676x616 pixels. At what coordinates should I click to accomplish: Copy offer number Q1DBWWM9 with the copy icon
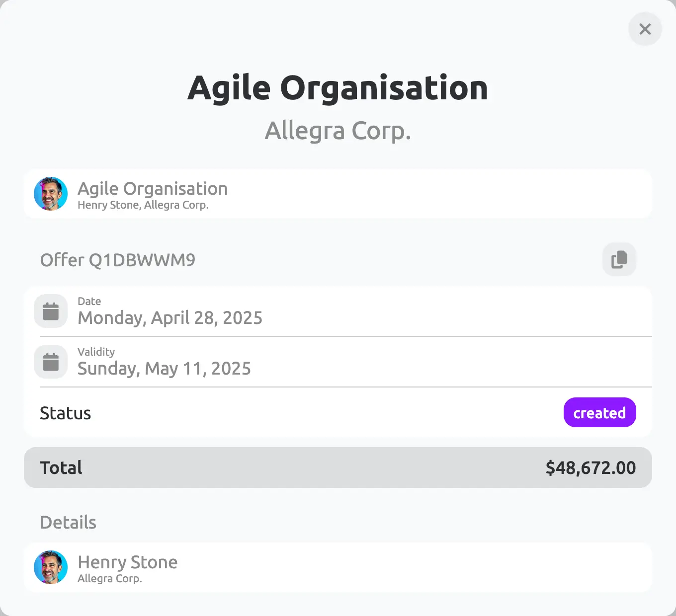[x=619, y=259]
